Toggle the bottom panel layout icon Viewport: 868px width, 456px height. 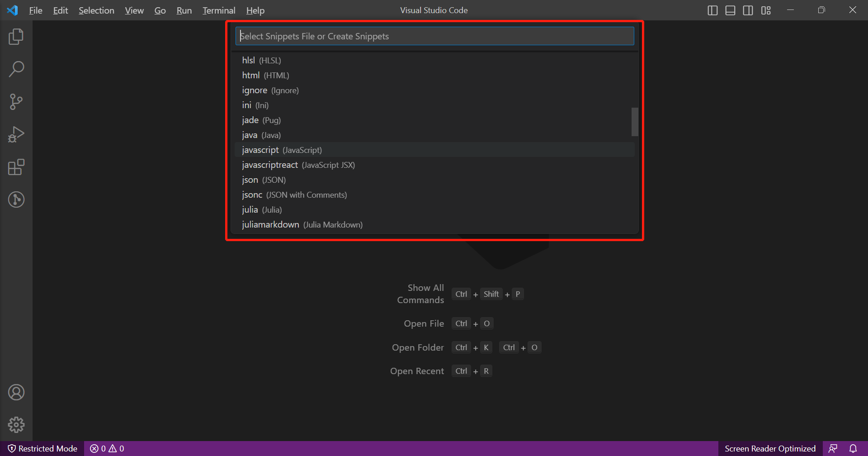click(x=730, y=10)
